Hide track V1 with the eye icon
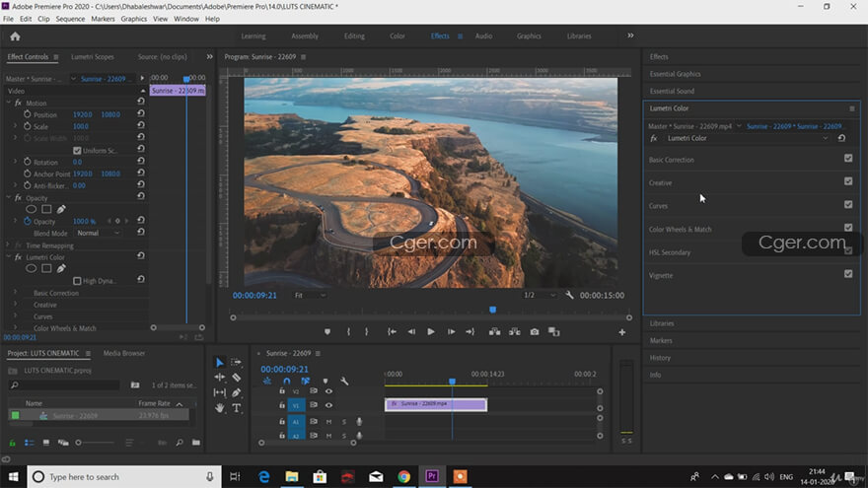The width and height of the screenshot is (868, 488). tap(328, 405)
